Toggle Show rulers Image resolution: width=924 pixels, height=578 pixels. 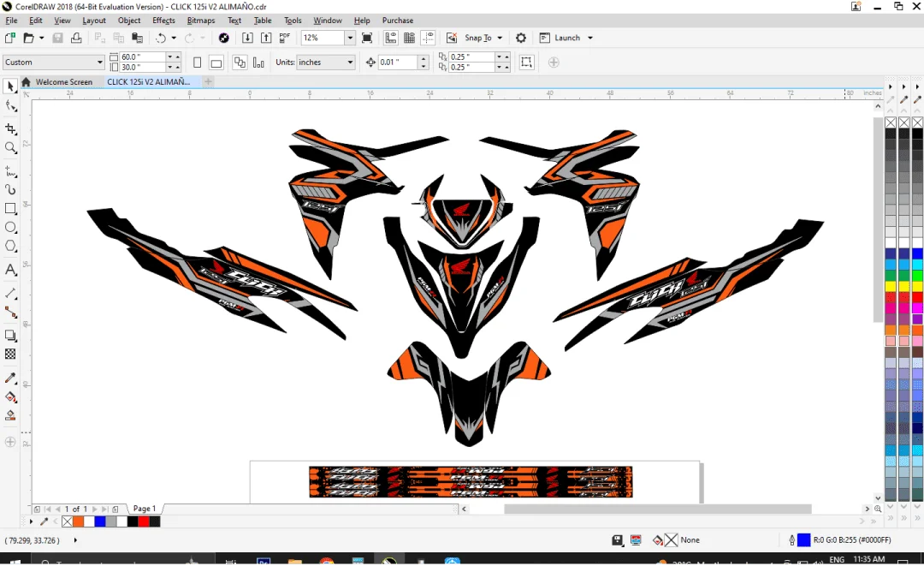[391, 38]
